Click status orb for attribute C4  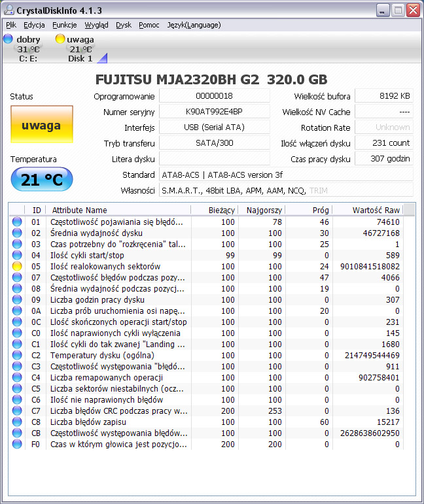tap(17, 377)
